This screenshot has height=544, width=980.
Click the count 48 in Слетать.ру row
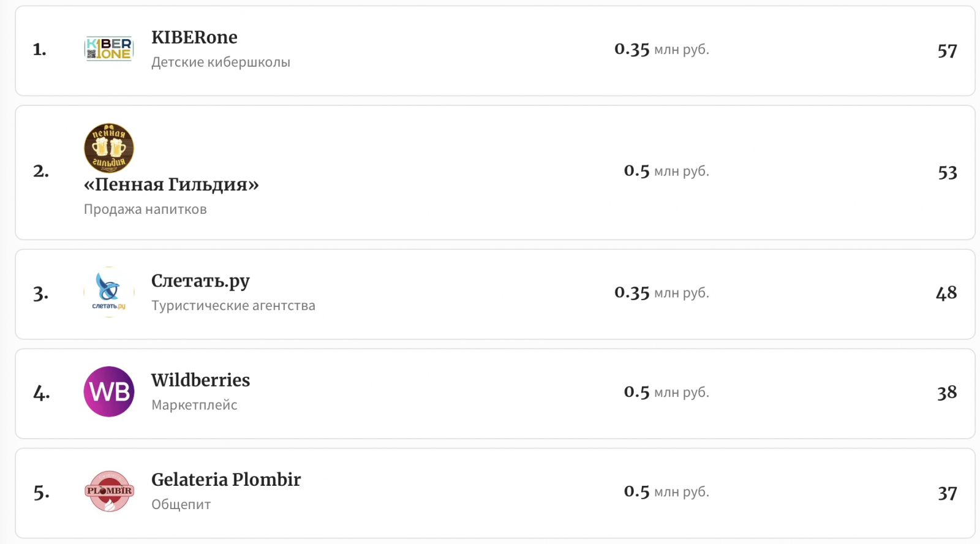point(946,293)
